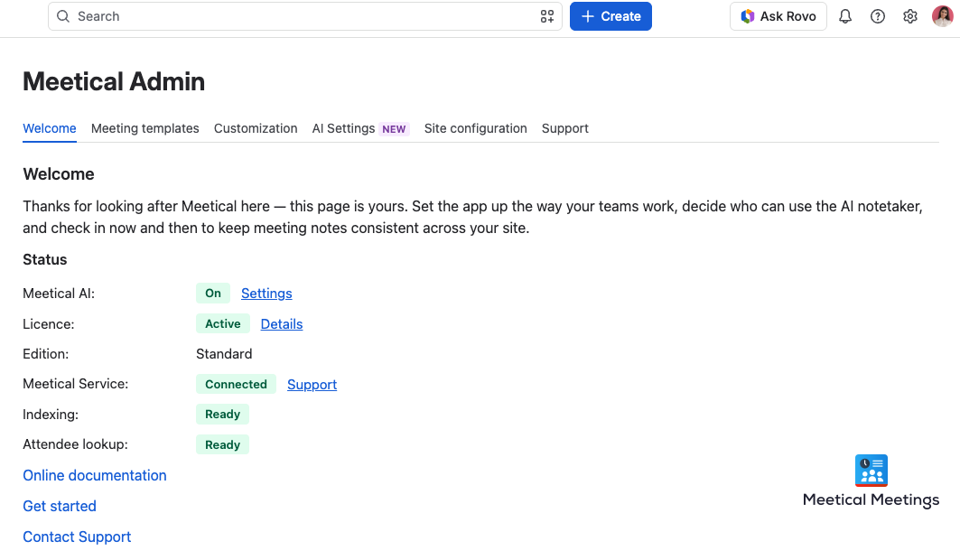Click the Meetical Meetings logo icon
The height and width of the screenshot is (560, 960).
point(871,470)
